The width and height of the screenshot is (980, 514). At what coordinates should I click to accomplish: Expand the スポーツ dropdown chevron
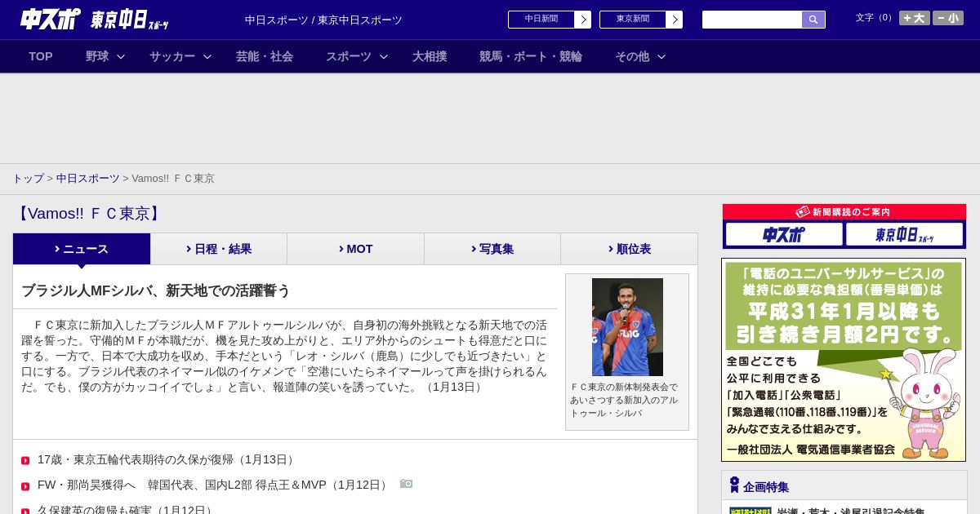(x=384, y=56)
